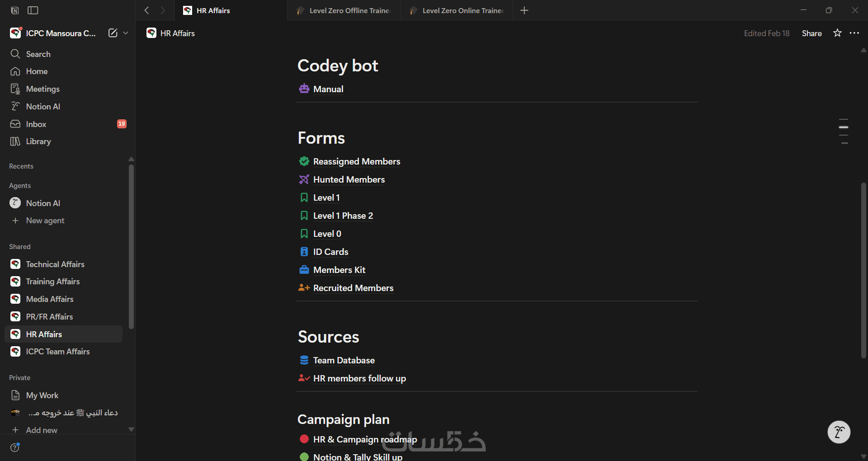Image resolution: width=868 pixels, height=461 pixels.
Task: Open Training Affairs page
Action: pyautogui.click(x=63, y=282)
